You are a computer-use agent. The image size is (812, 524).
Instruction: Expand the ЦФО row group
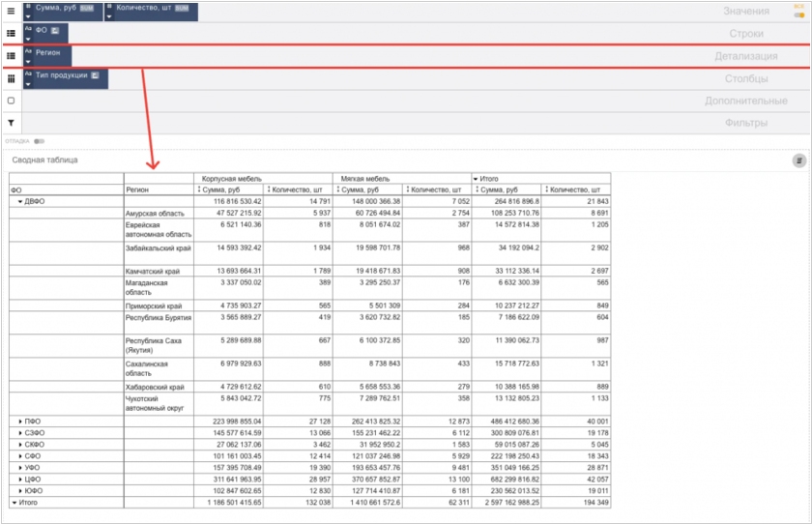click(x=20, y=480)
